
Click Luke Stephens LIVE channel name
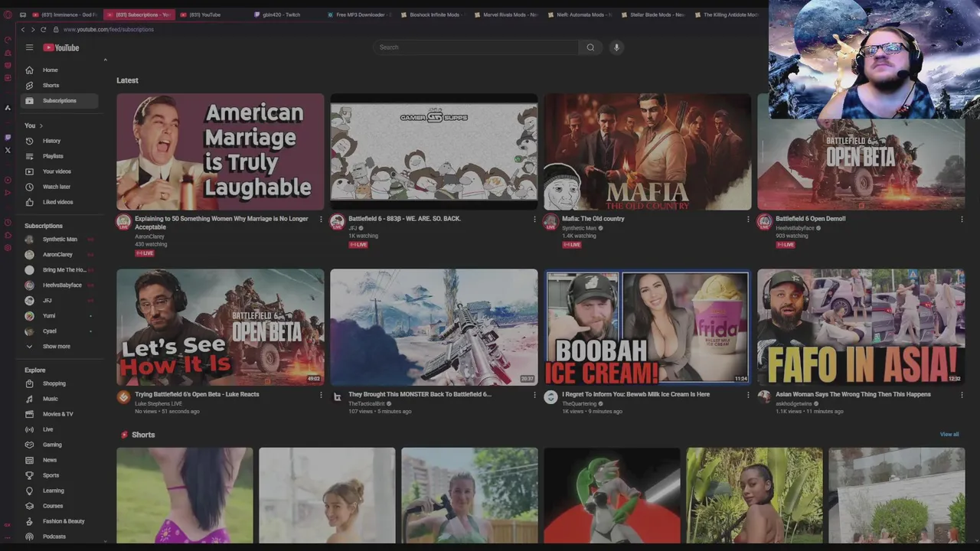pos(158,403)
